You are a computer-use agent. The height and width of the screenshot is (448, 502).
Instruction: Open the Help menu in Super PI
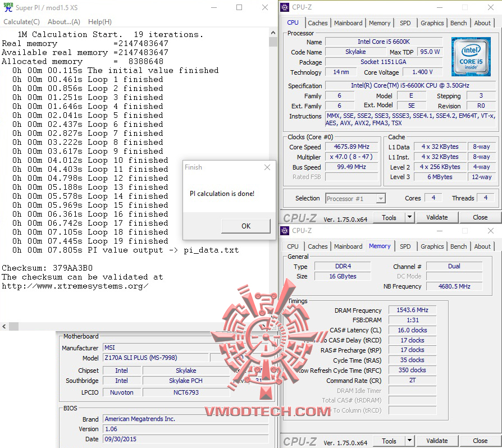(x=99, y=21)
